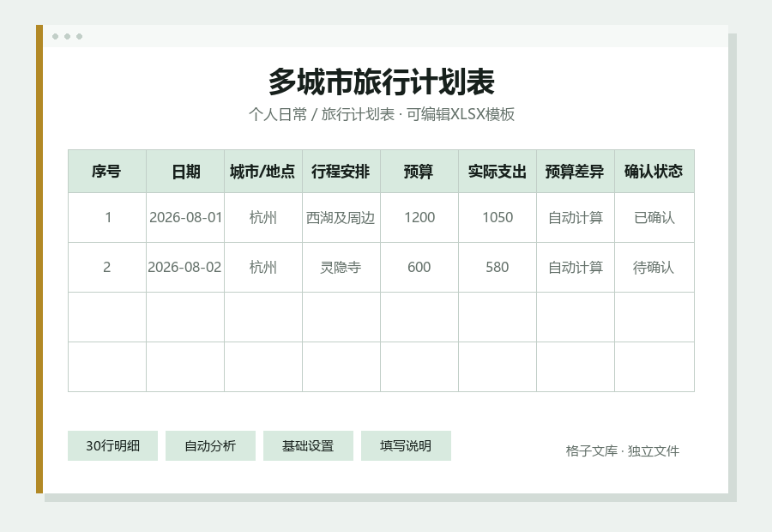Select the date cell 2026-08-02
Screen dimensions: 772x532
coord(185,267)
